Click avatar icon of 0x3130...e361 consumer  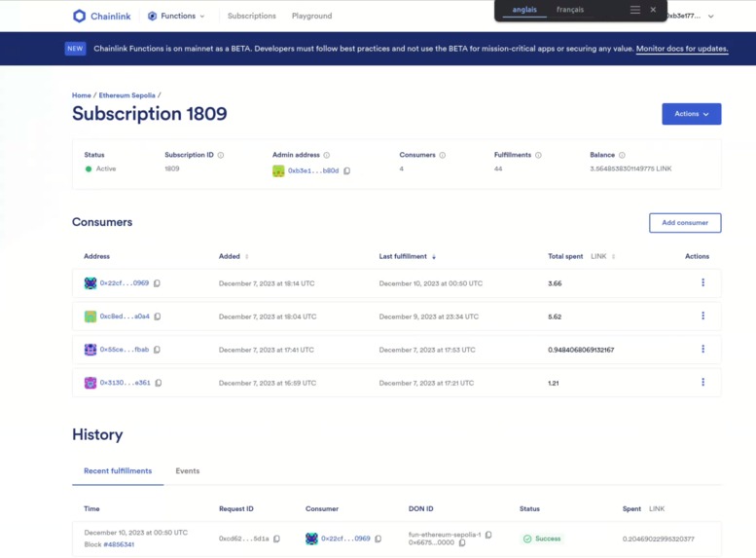(90, 383)
